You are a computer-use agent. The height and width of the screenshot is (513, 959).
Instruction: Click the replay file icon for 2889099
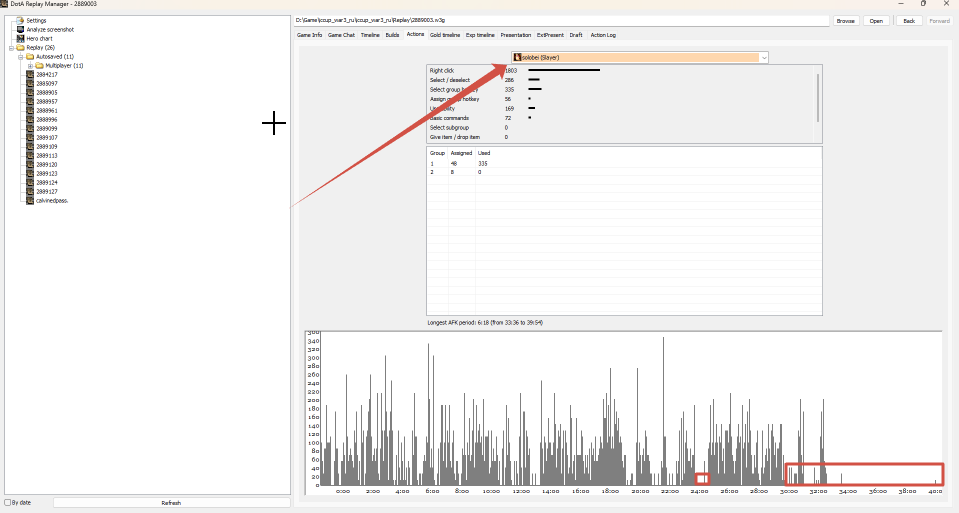tap(30, 128)
